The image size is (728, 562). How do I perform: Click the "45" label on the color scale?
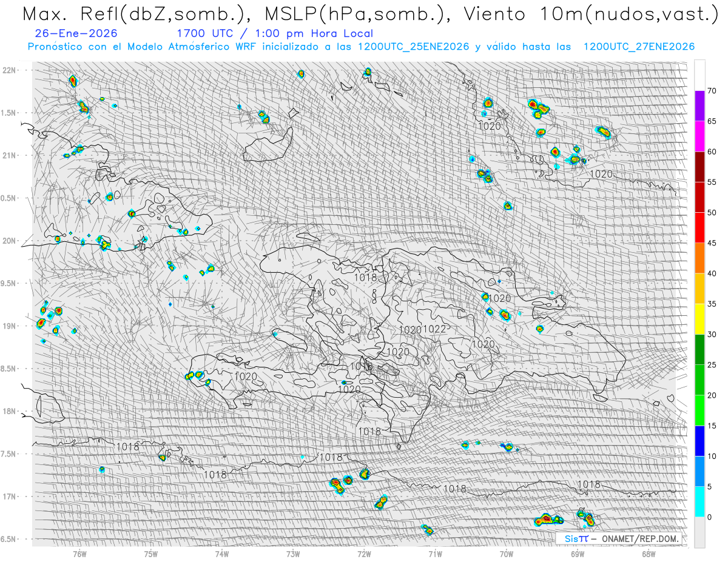pyautogui.click(x=712, y=243)
